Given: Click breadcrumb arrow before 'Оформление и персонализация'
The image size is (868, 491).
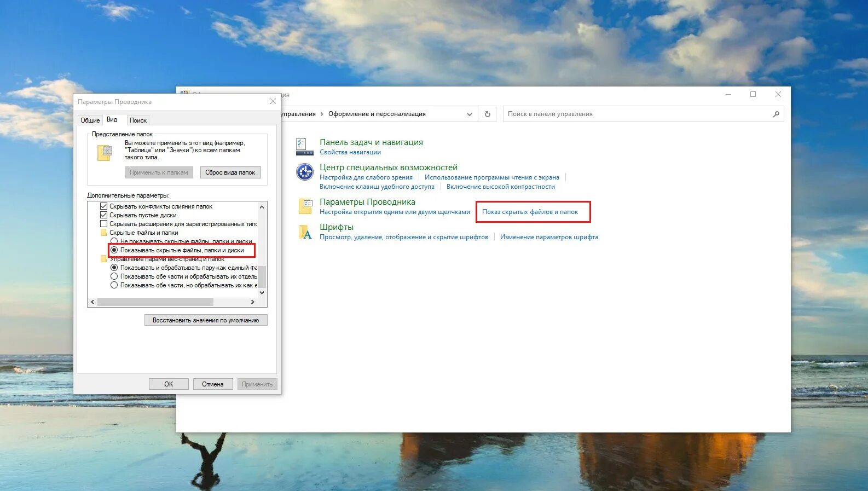Looking at the screenshot, I should pyautogui.click(x=322, y=114).
